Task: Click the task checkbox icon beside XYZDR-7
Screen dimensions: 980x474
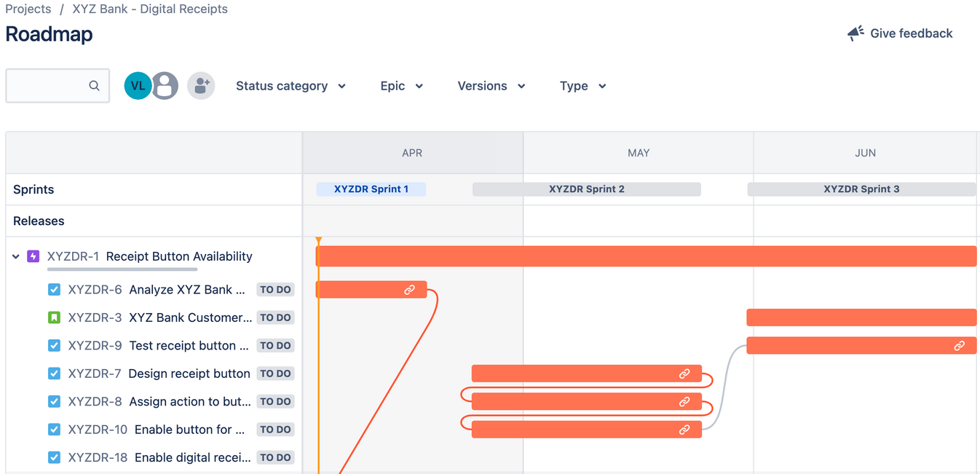Action: [54, 374]
